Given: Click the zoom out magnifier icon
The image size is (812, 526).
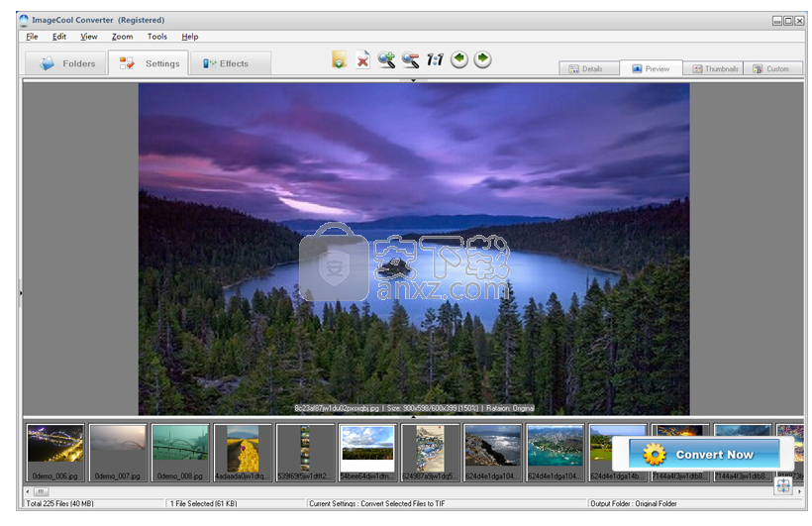Looking at the screenshot, I should [411, 59].
